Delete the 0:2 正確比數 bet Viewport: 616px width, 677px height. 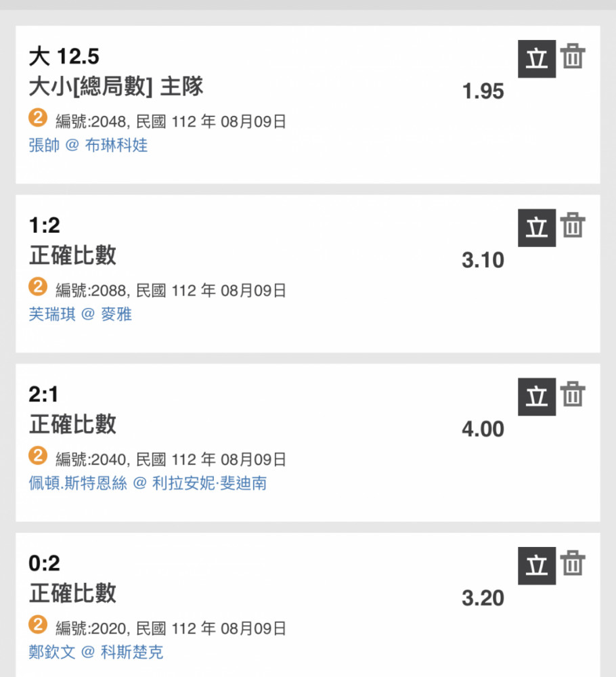(573, 563)
